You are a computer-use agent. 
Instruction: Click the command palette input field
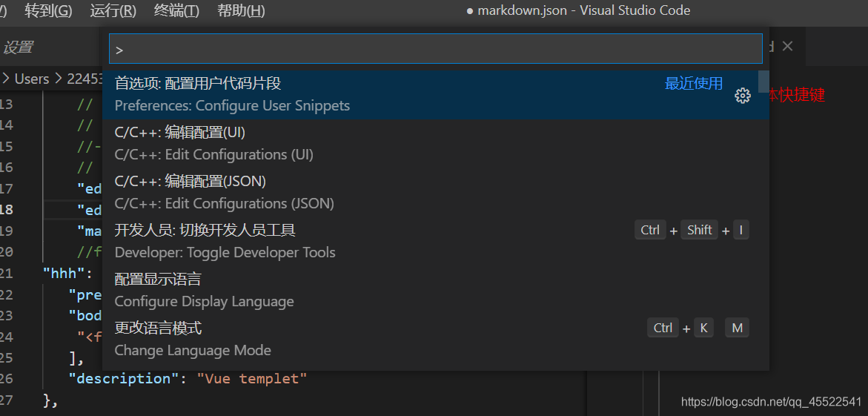436,49
